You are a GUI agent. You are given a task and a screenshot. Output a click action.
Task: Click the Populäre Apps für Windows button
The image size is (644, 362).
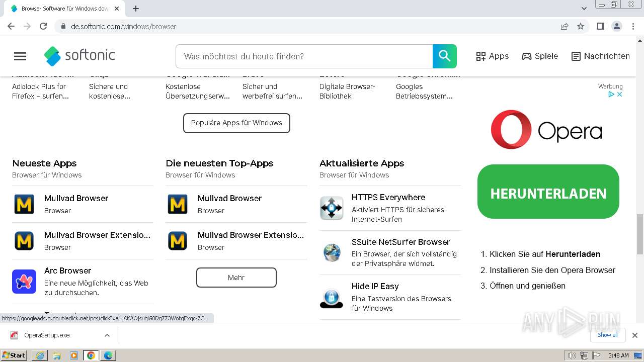click(x=236, y=123)
